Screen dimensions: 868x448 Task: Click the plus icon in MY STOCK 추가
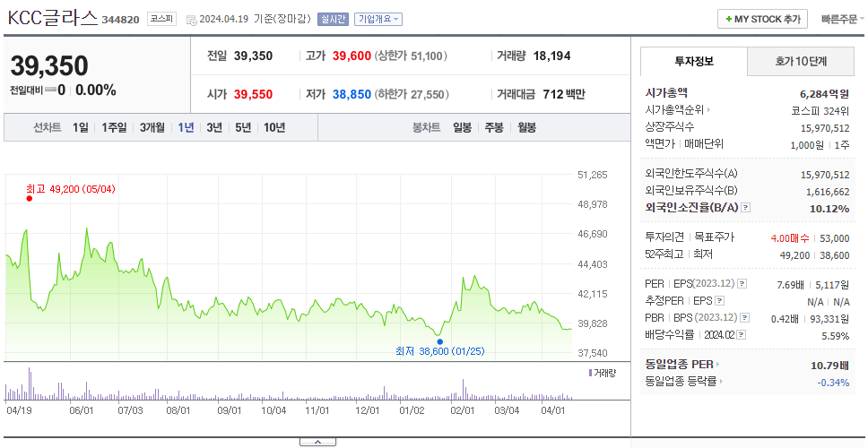728,19
